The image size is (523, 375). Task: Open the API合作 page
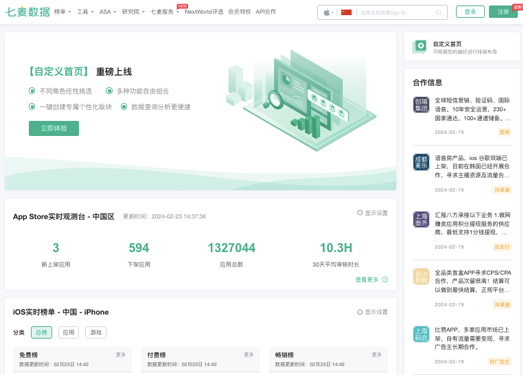coord(266,12)
